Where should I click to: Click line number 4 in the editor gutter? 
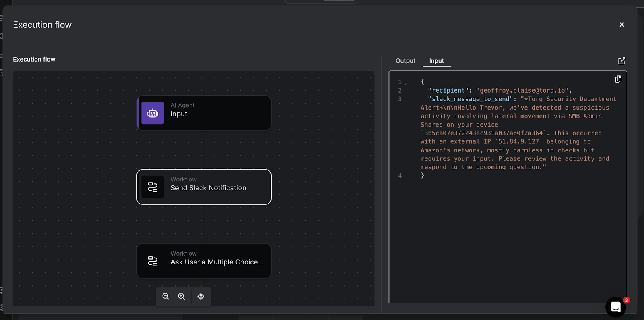pyautogui.click(x=400, y=176)
